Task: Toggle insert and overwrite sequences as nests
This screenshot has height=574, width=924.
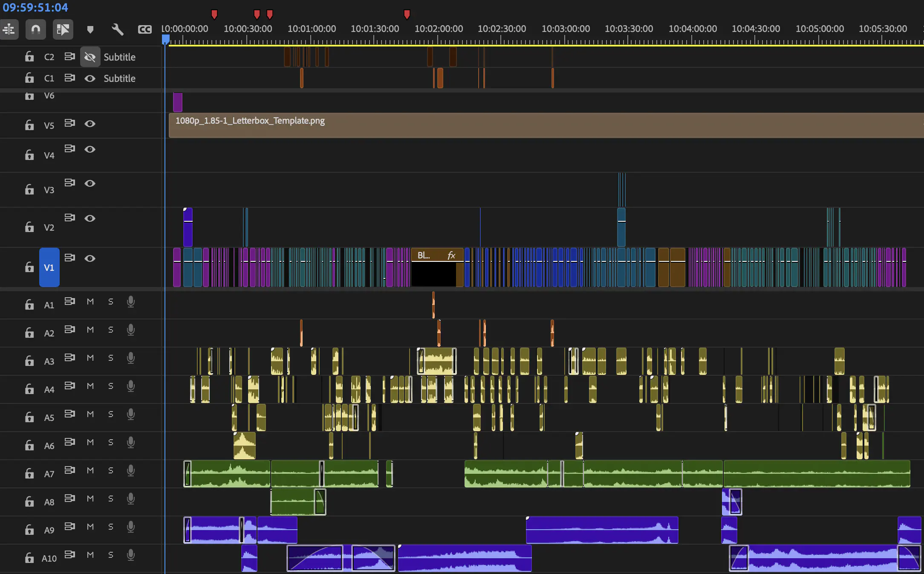Action: (9, 29)
